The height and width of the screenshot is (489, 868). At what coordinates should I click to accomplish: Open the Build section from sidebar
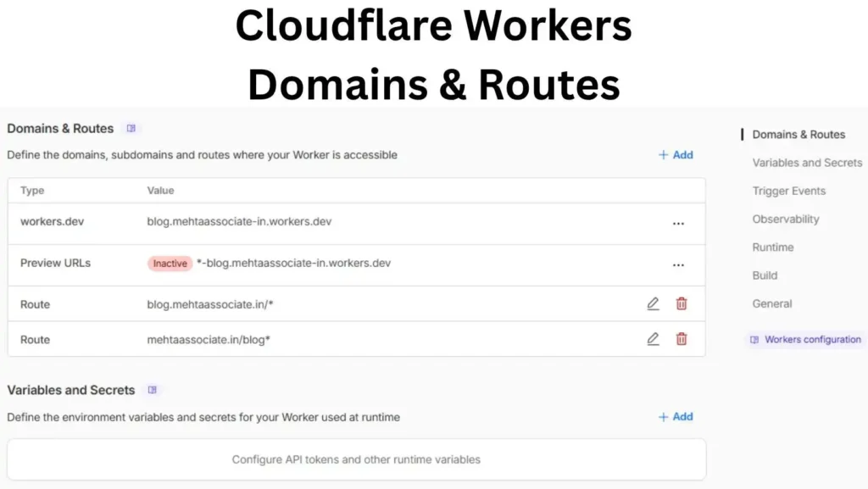click(765, 275)
